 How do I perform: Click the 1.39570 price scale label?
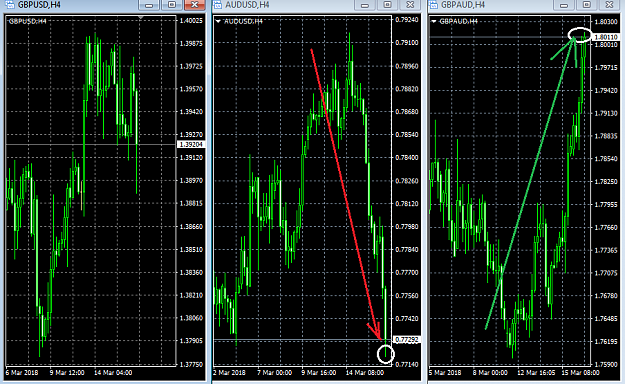tap(191, 89)
